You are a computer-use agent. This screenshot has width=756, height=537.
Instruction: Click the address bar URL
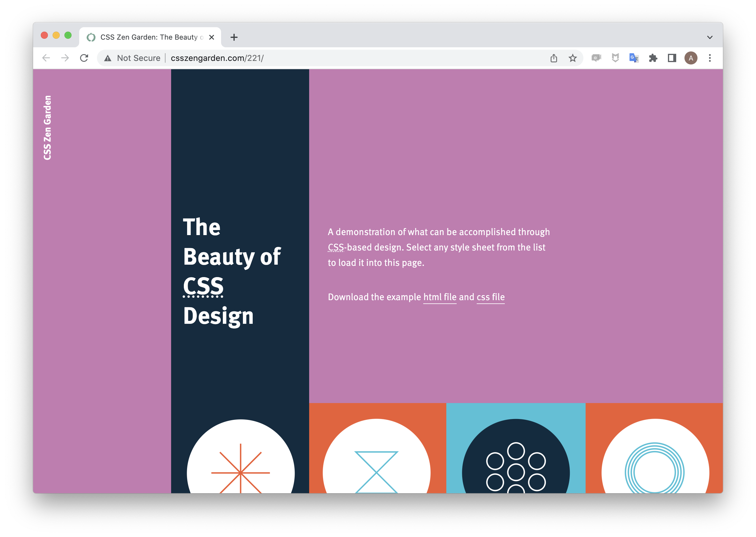coord(217,58)
